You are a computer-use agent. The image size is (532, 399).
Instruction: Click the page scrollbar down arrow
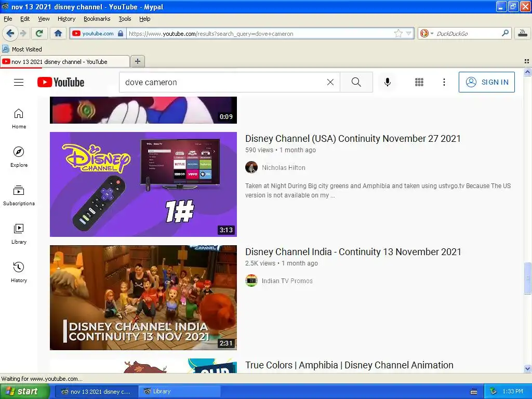click(527, 369)
